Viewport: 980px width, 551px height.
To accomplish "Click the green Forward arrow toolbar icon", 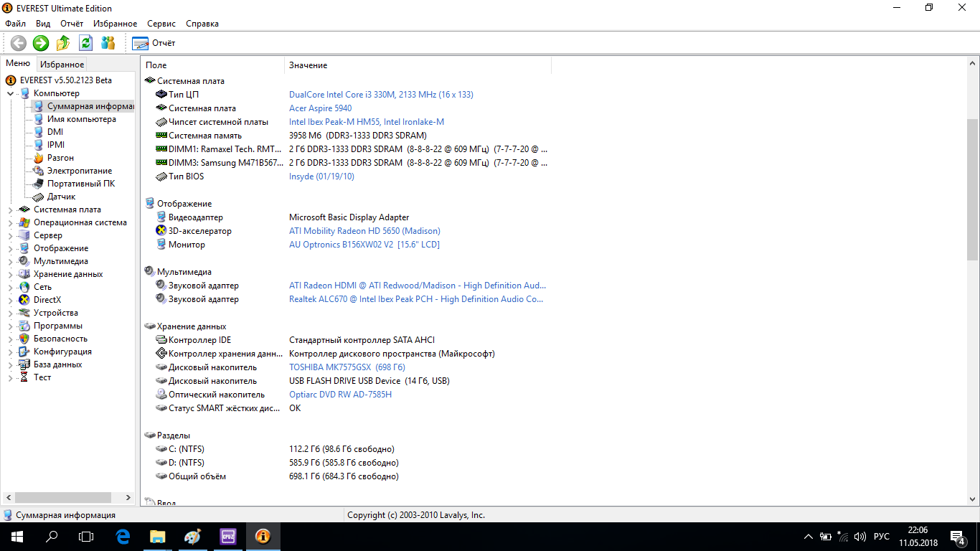I will [41, 43].
